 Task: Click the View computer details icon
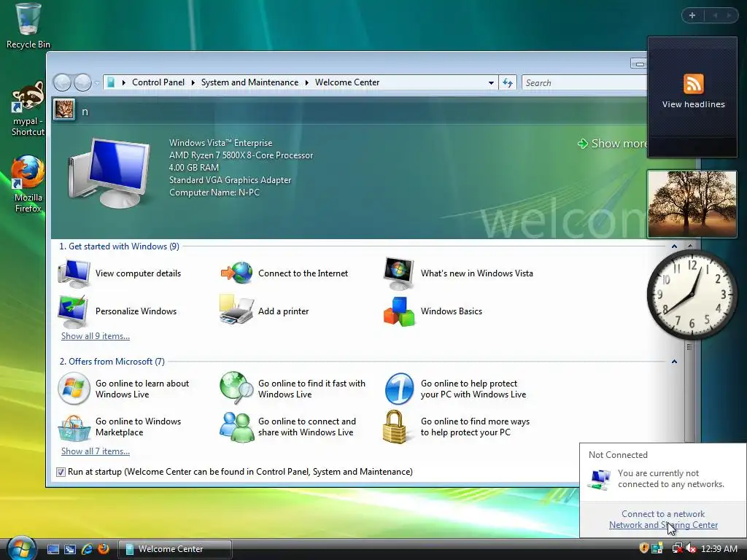pos(74,273)
